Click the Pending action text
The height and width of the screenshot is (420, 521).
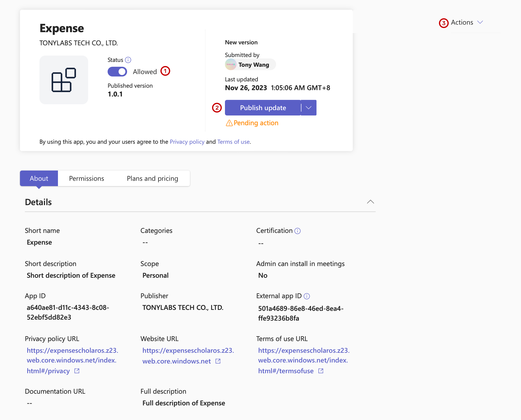(256, 123)
